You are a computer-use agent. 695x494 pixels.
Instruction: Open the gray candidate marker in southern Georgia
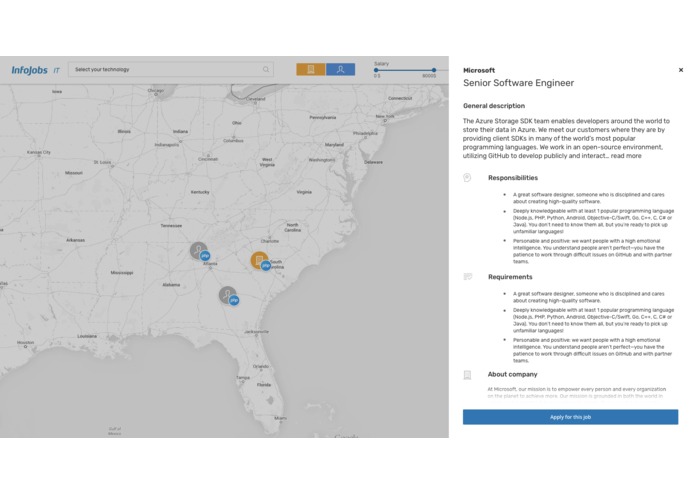tap(227, 294)
